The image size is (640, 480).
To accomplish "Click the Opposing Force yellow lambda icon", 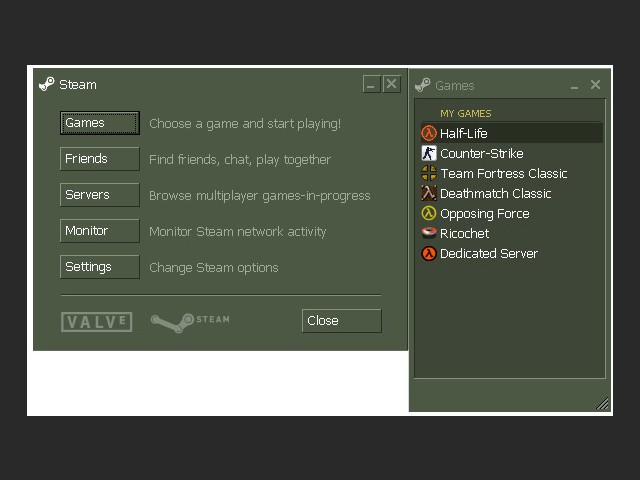I will tap(429, 213).
